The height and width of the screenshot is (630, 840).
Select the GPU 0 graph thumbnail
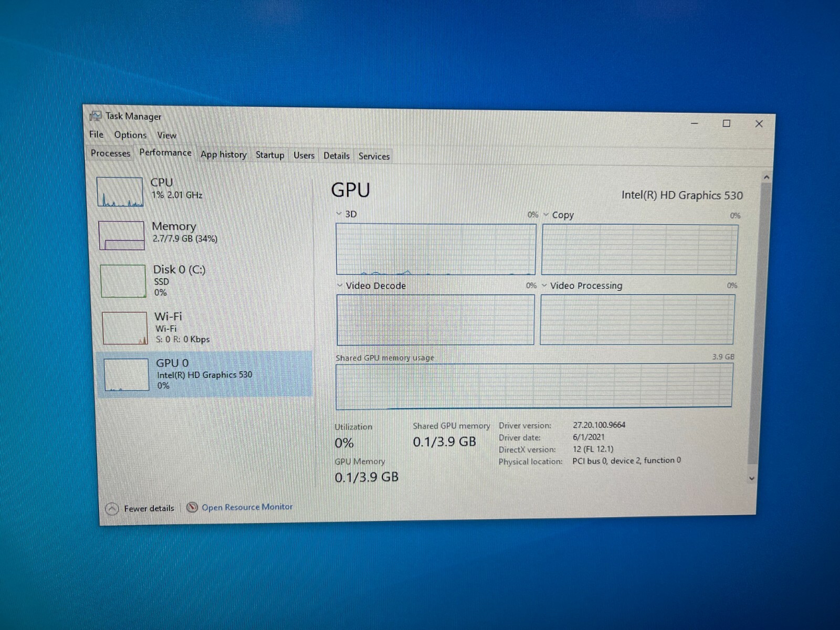126,375
